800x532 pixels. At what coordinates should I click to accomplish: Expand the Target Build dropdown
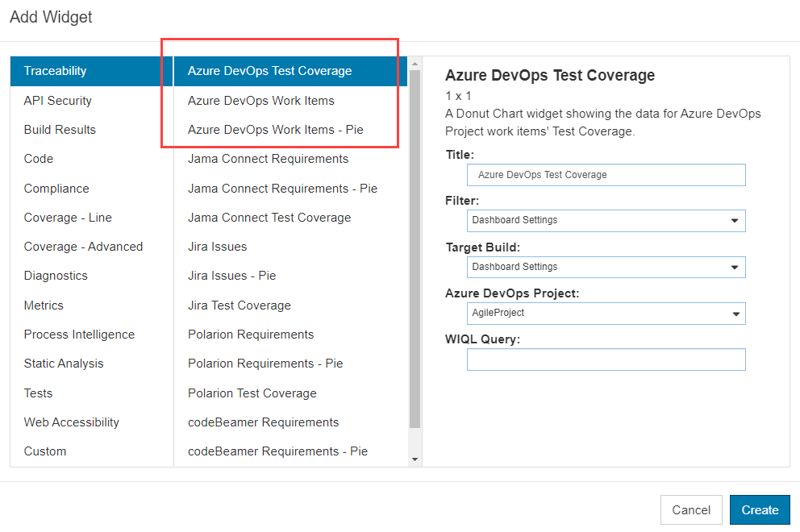point(606,268)
